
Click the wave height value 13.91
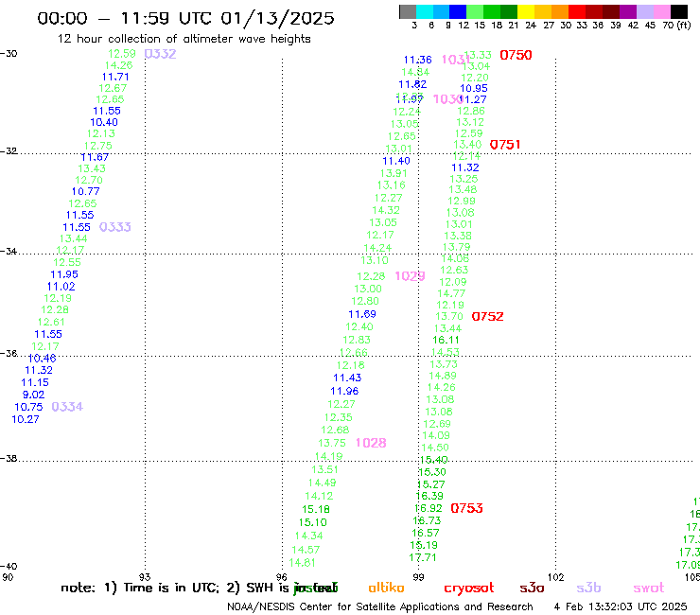(x=394, y=173)
